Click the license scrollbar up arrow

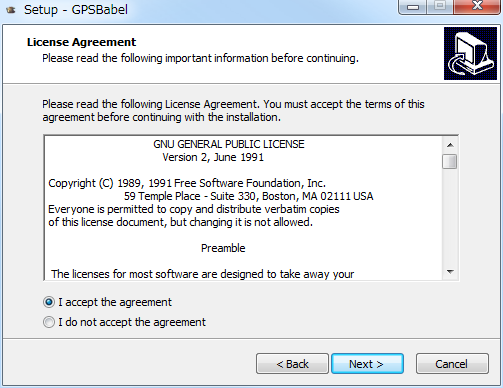click(450, 145)
